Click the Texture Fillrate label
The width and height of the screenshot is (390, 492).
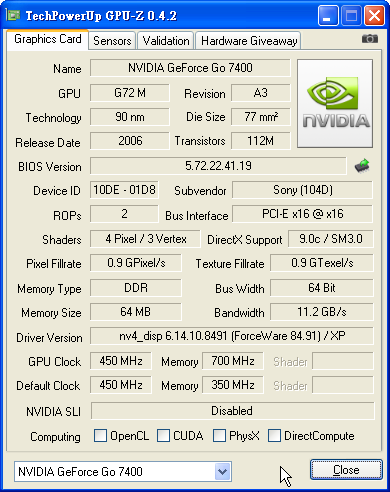tap(230, 264)
